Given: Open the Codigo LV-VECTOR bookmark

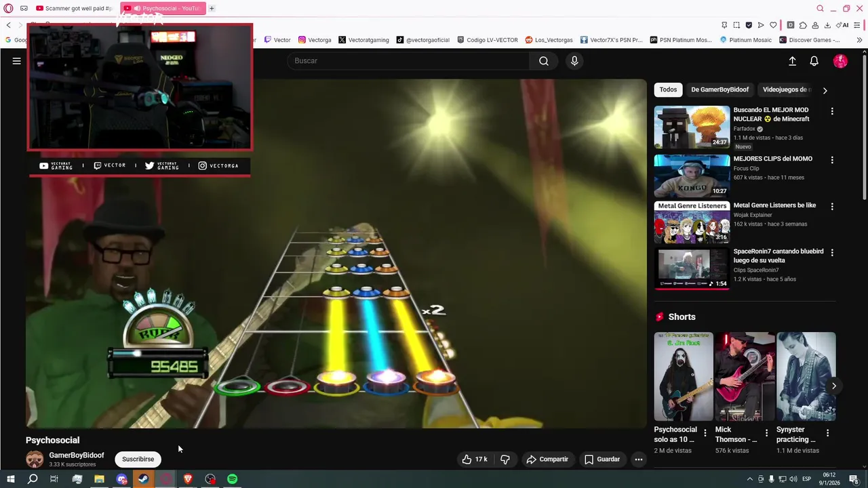Looking at the screenshot, I should click(488, 40).
